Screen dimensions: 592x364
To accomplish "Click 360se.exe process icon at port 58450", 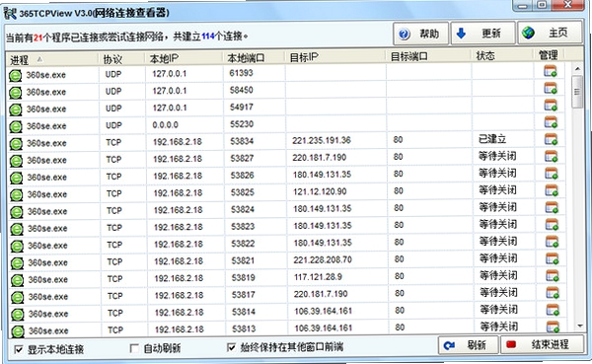I will tap(16, 93).
